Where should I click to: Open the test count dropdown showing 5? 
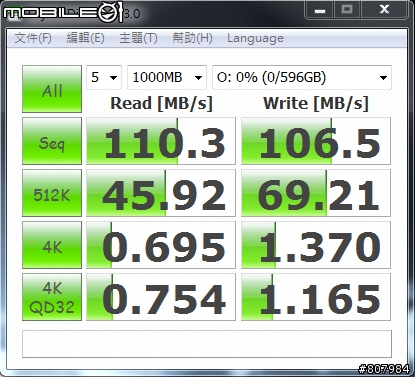[x=104, y=77]
